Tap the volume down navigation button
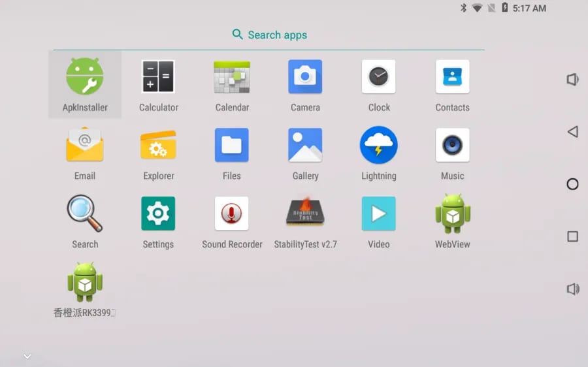The image size is (588, 367). 572,80
